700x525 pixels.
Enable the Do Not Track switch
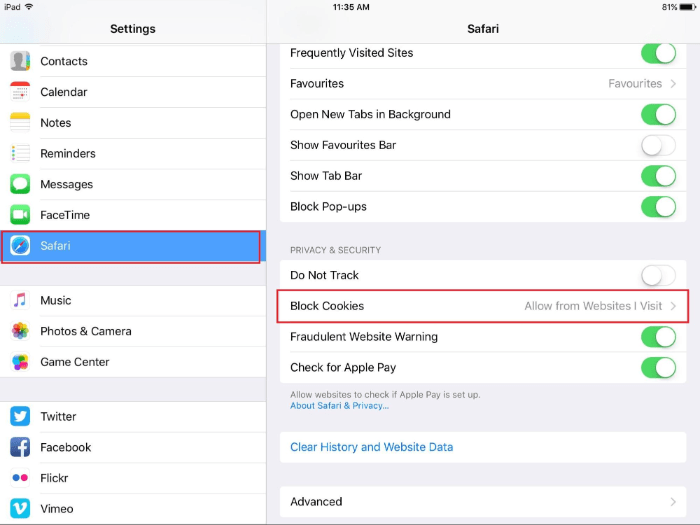click(658, 275)
